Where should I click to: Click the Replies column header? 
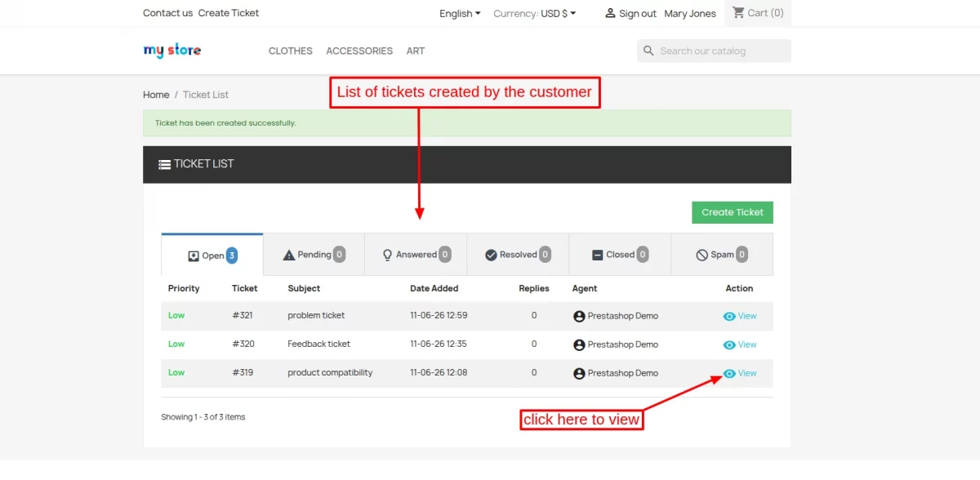(534, 288)
